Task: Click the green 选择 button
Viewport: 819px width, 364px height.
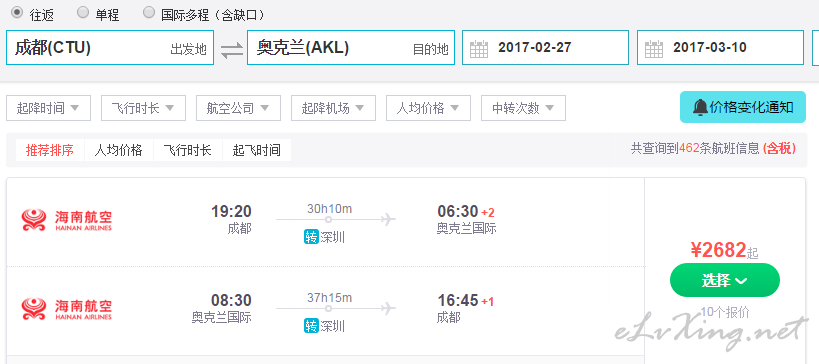Action: [x=724, y=280]
